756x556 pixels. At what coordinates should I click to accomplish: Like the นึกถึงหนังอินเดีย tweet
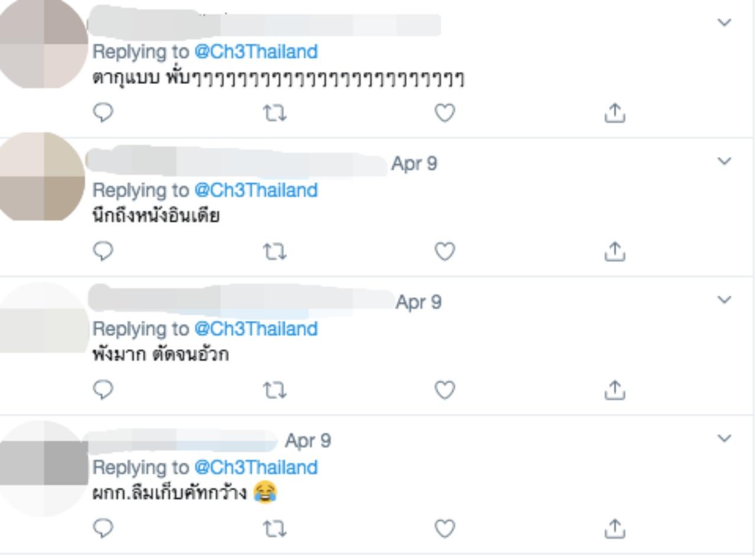445,252
